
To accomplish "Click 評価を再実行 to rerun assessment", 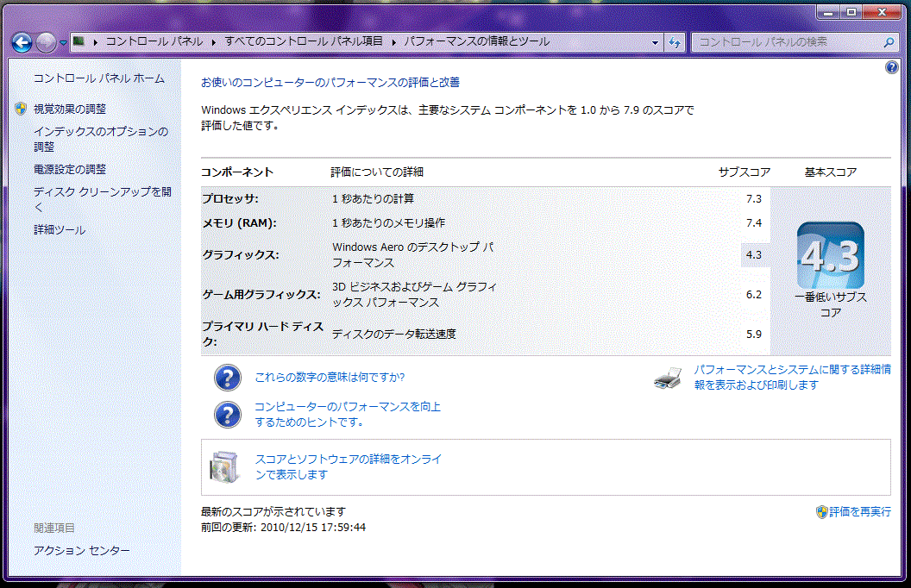I will click(860, 512).
